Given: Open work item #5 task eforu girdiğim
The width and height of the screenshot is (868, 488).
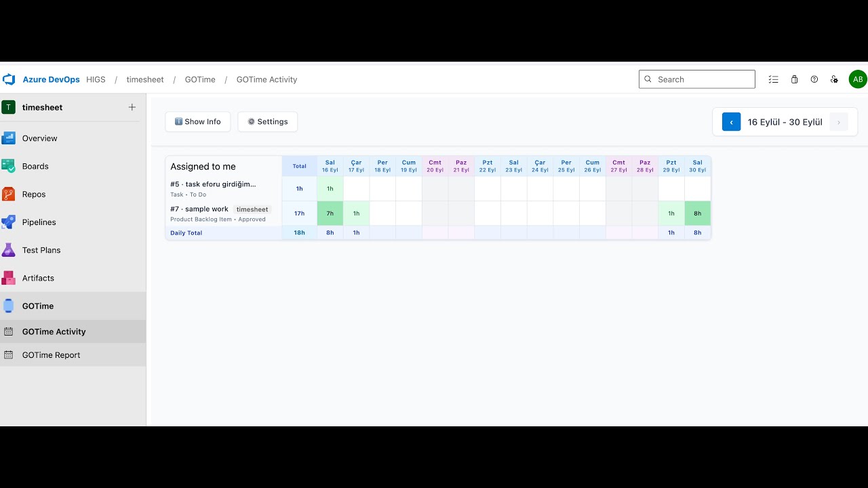Looking at the screenshot, I should click(213, 184).
